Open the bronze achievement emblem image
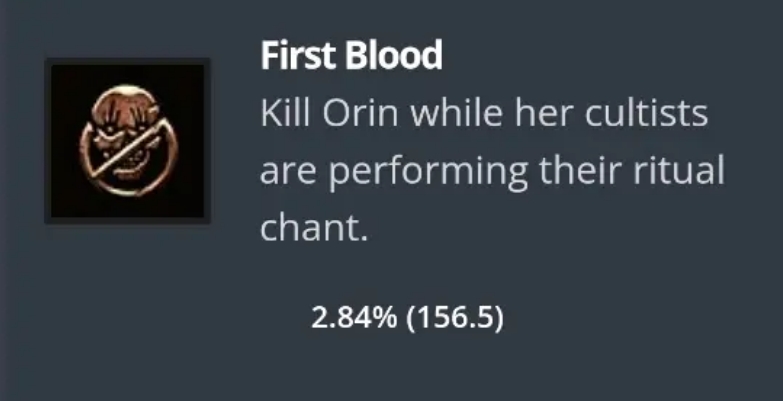This screenshot has width=783, height=401. (x=126, y=142)
